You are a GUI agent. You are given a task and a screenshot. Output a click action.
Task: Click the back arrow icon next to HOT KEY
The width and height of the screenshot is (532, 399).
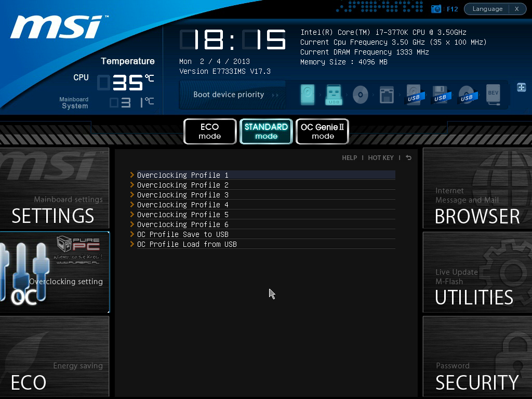(408, 158)
